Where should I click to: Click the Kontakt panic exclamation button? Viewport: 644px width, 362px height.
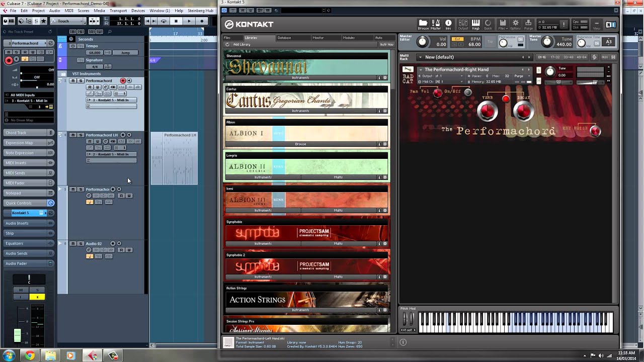565,24
